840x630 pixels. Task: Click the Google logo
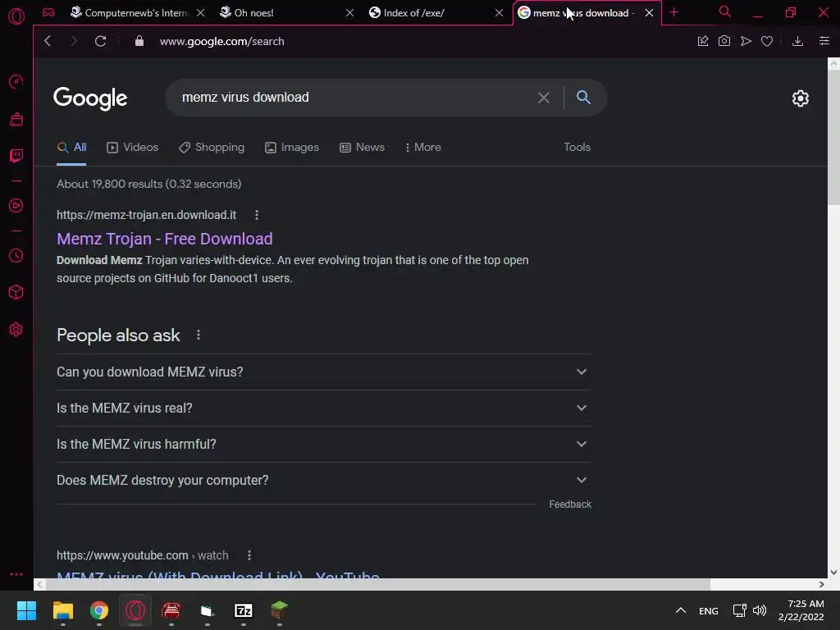point(90,98)
